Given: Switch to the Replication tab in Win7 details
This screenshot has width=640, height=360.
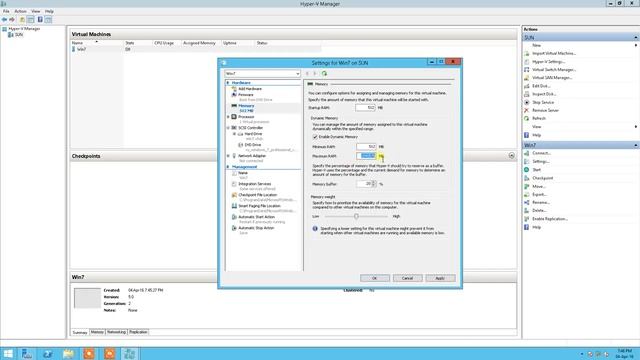Looking at the screenshot, I should click(138, 332).
